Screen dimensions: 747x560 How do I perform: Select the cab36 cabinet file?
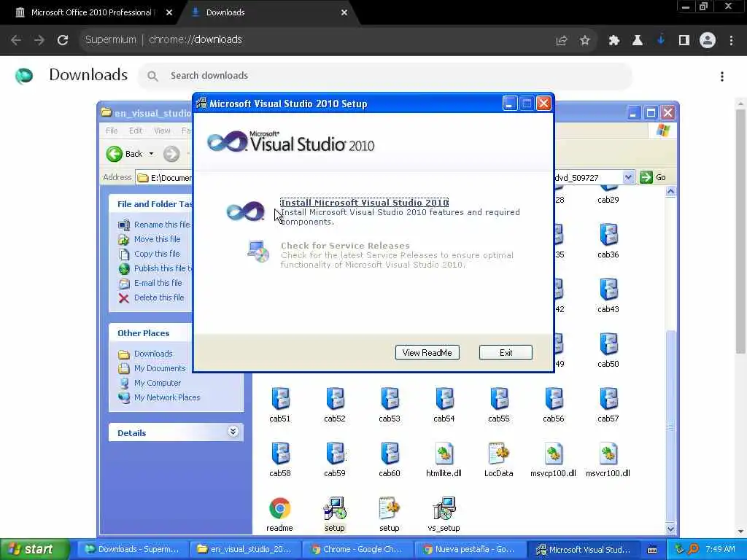click(608, 235)
